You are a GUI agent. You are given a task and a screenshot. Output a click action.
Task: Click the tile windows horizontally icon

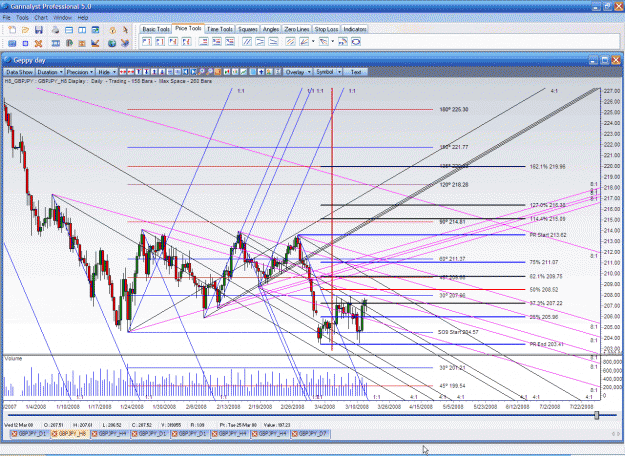coord(69,30)
